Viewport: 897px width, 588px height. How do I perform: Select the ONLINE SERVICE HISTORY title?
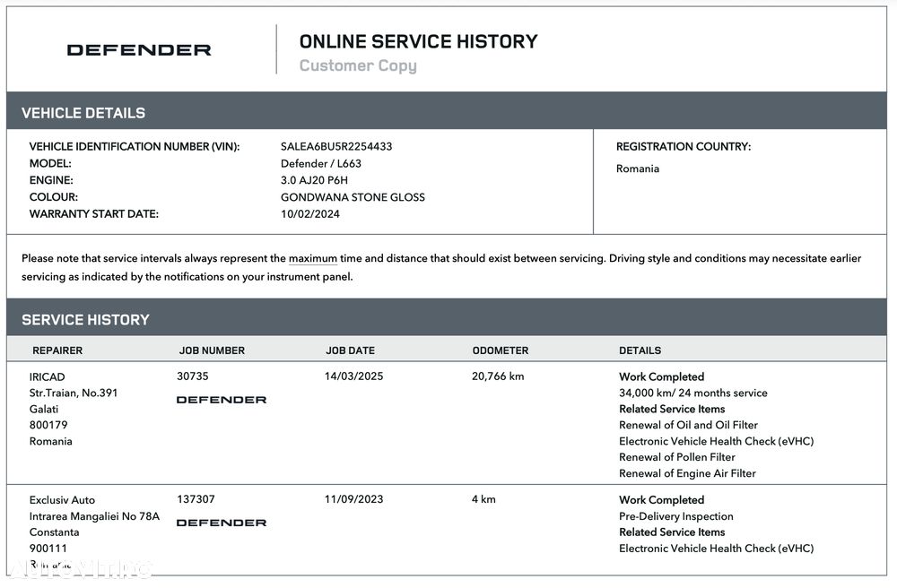click(418, 42)
